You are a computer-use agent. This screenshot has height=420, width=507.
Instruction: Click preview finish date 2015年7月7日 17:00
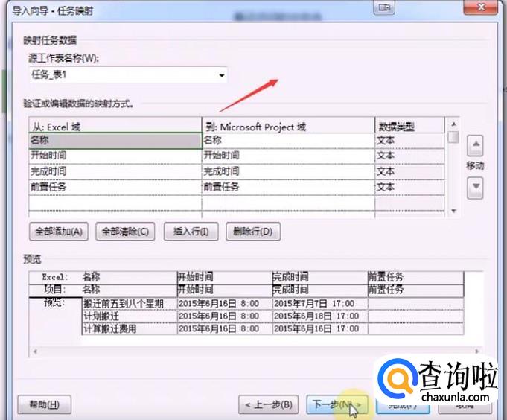320,304
